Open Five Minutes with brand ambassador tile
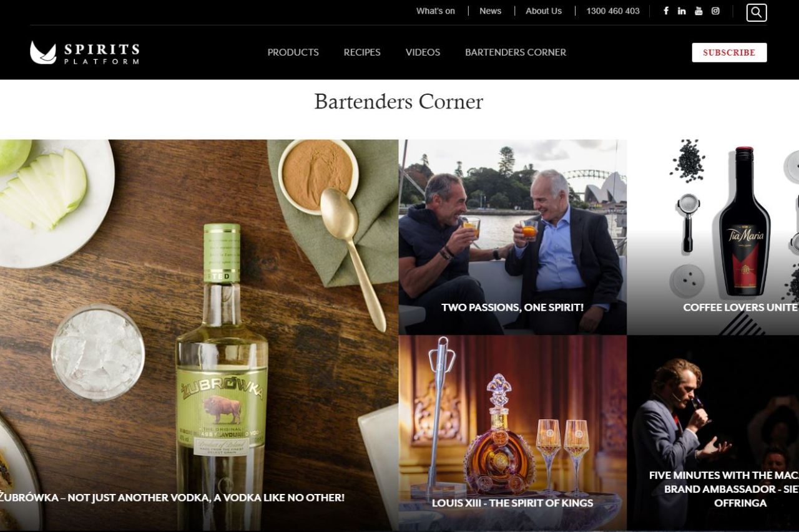799x532 pixels. 713,433
